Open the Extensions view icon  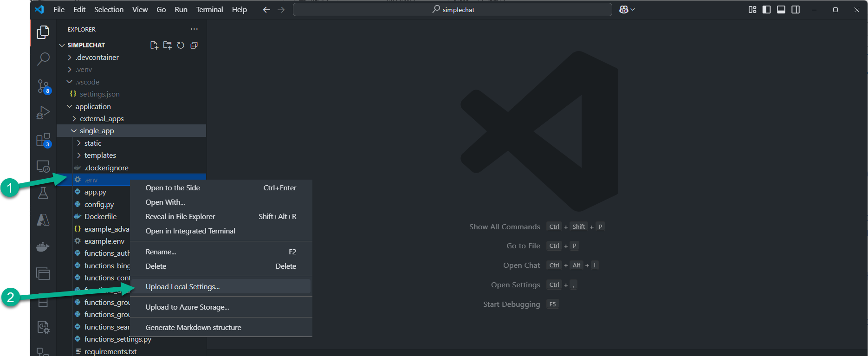point(43,140)
